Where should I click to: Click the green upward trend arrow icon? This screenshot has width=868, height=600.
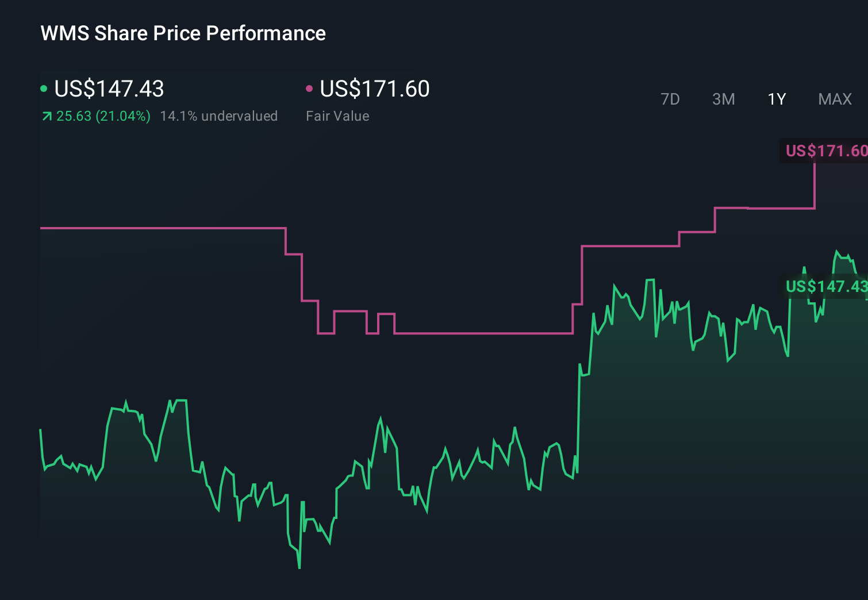(46, 116)
